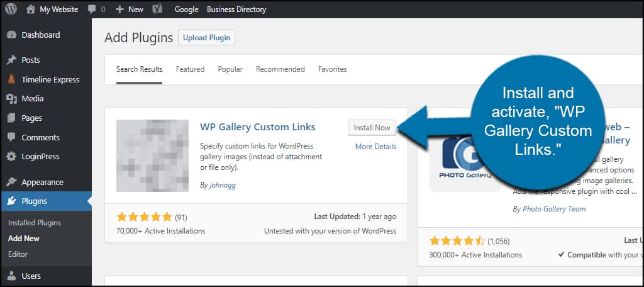Click the five-star rating with 91 reviews

click(144, 217)
